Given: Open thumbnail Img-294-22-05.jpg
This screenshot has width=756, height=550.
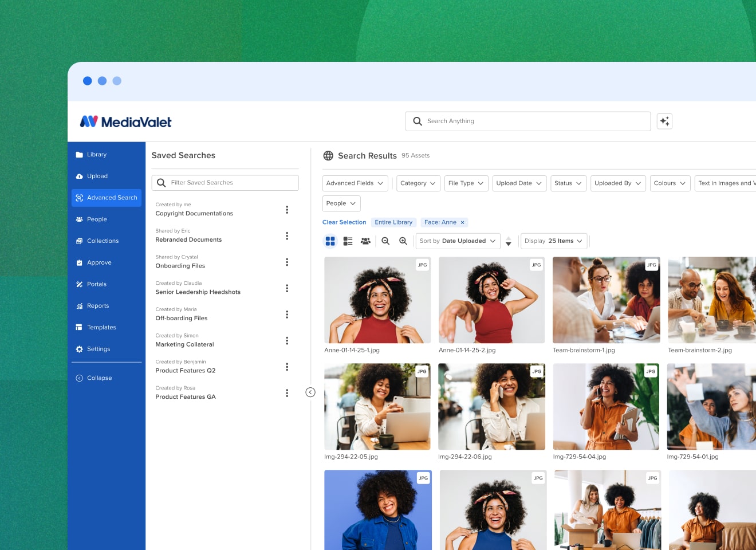Looking at the screenshot, I should point(377,407).
